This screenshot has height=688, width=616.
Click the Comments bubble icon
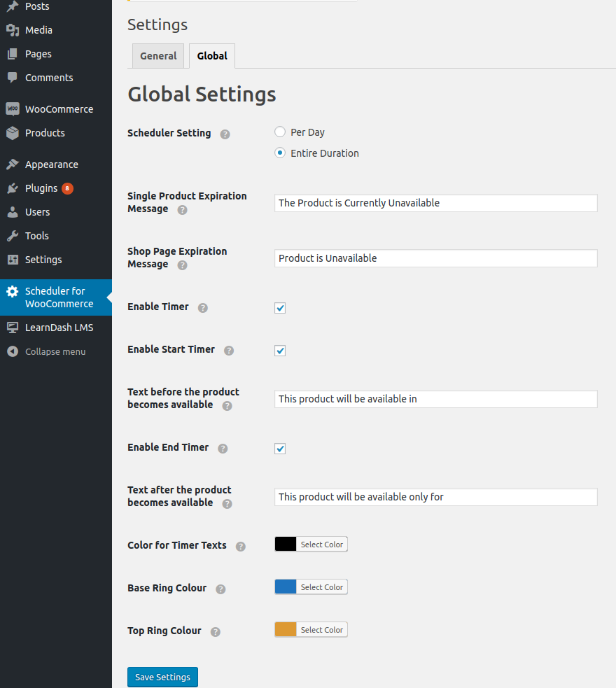click(13, 77)
